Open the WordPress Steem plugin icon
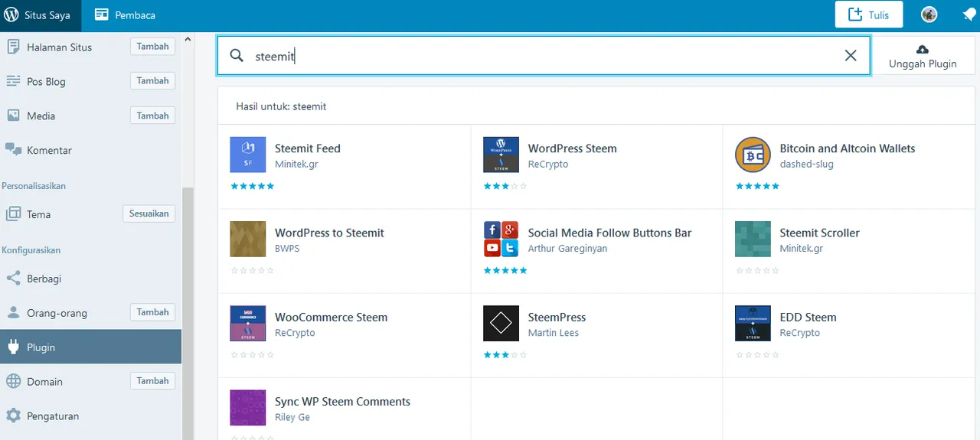980x440 pixels. [x=501, y=155]
